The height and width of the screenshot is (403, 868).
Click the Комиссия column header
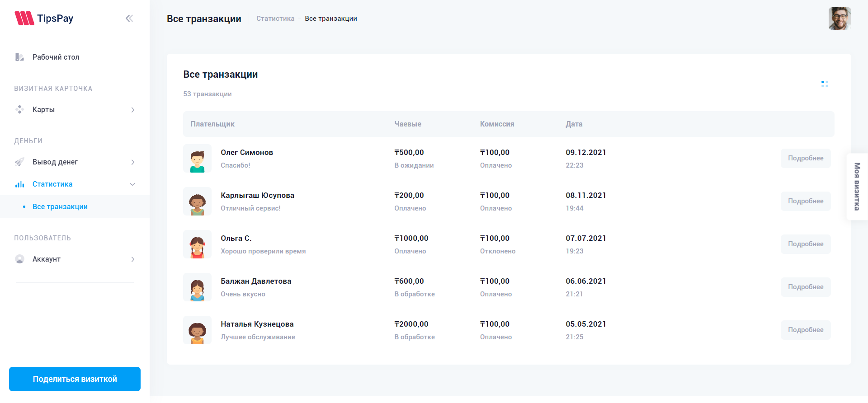click(x=497, y=124)
